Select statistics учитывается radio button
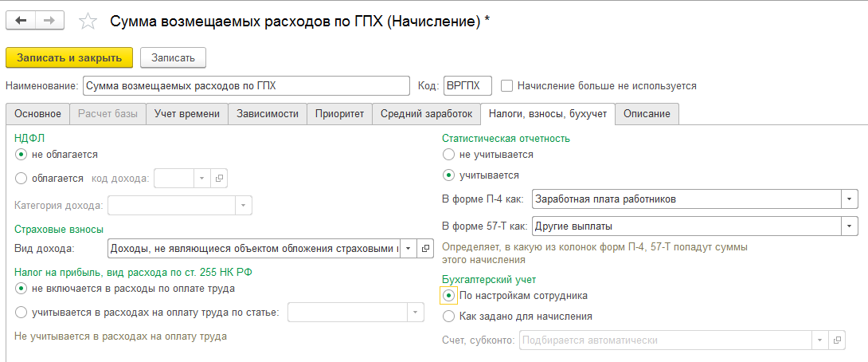The width and height of the screenshot is (868, 362). click(448, 175)
